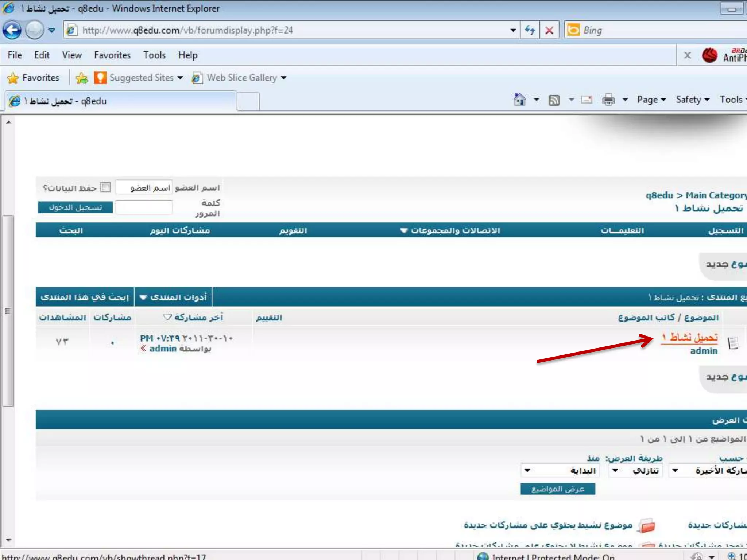This screenshot has height=560, width=747.
Task: Click the Refresh page icon
Action: pos(530,30)
